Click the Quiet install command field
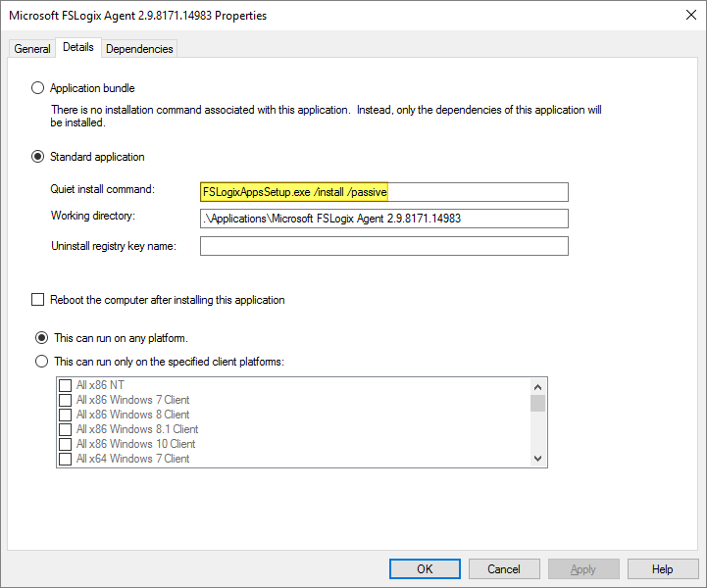 point(383,192)
